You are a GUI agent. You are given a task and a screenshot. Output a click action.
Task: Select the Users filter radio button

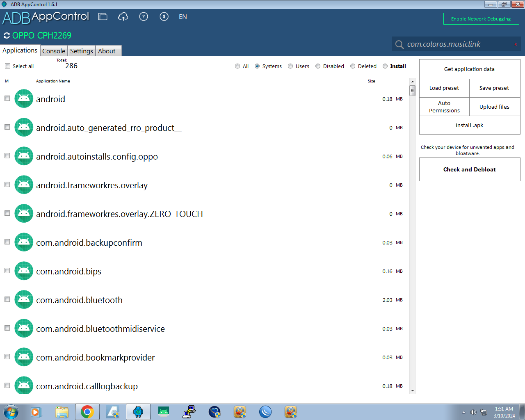click(290, 66)
